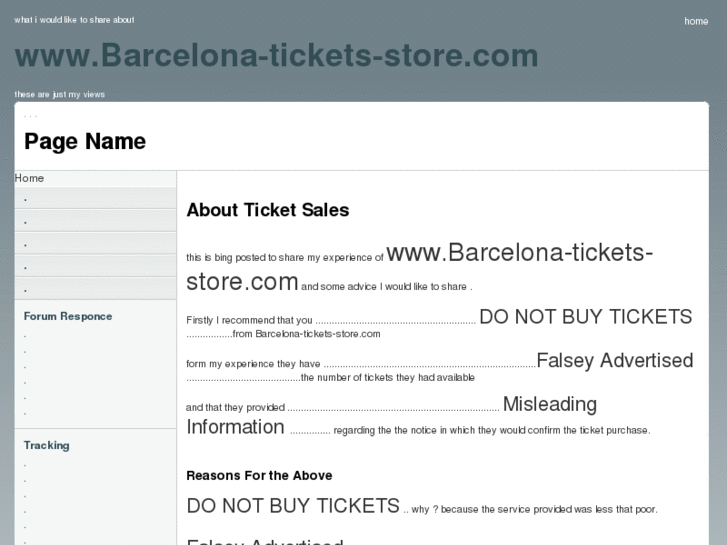Click the last blank row above Forum Responce

tap(95, 289)
